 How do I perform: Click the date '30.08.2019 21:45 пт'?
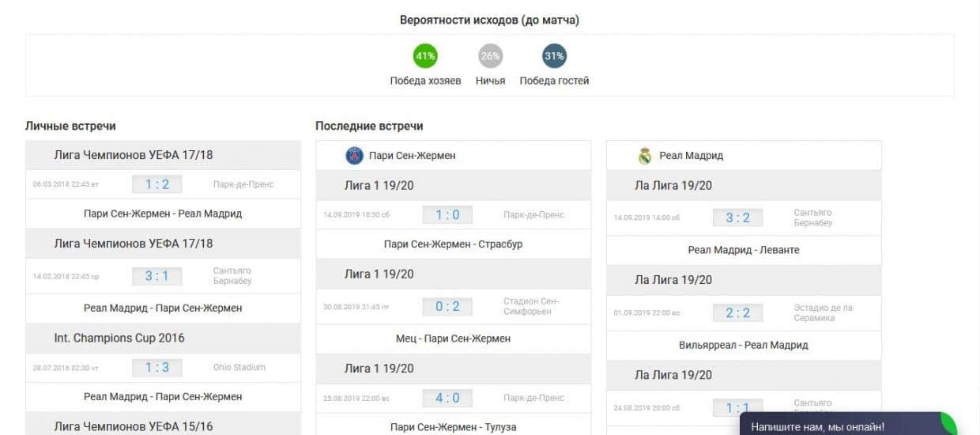coord(356,307)
